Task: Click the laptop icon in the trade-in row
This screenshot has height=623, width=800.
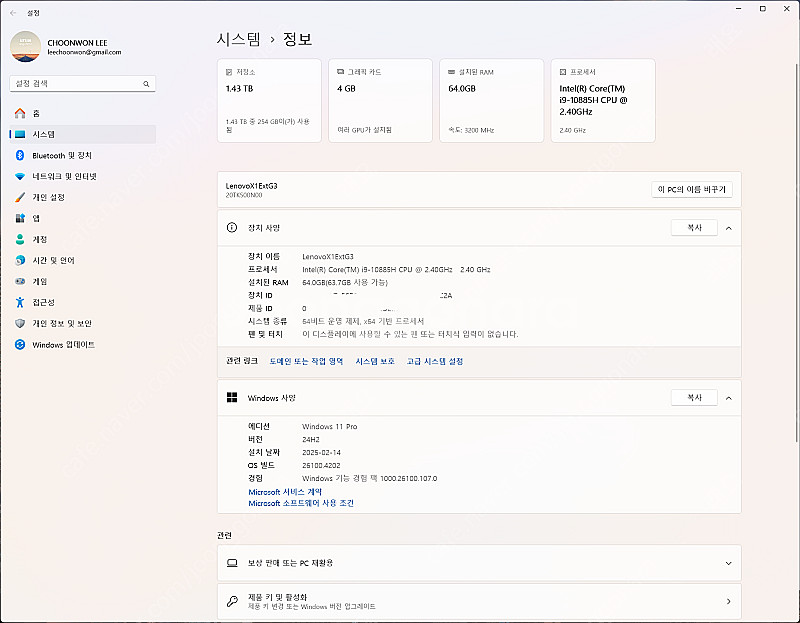Action: [x=232, y=563]
